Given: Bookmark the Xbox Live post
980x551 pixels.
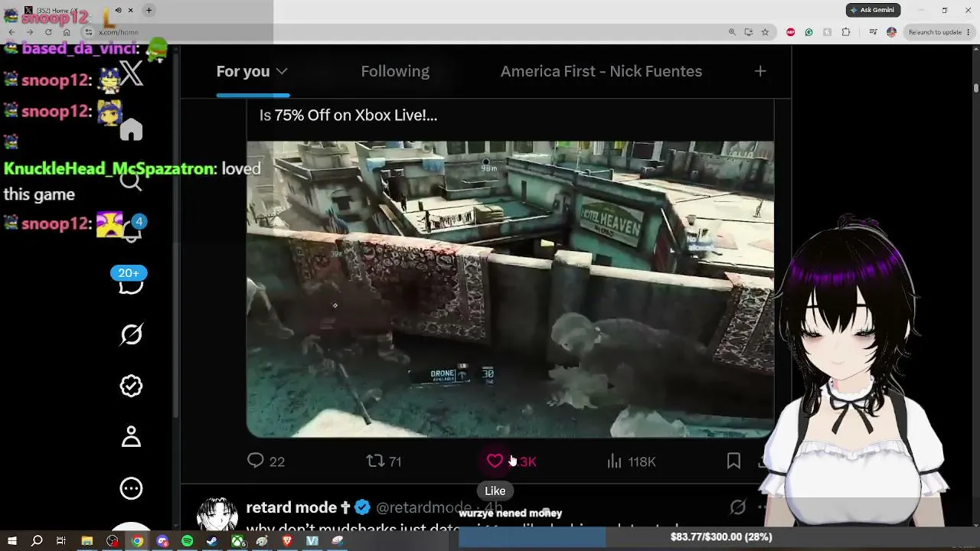Looking at the screenshot, I should click(733, 461).
